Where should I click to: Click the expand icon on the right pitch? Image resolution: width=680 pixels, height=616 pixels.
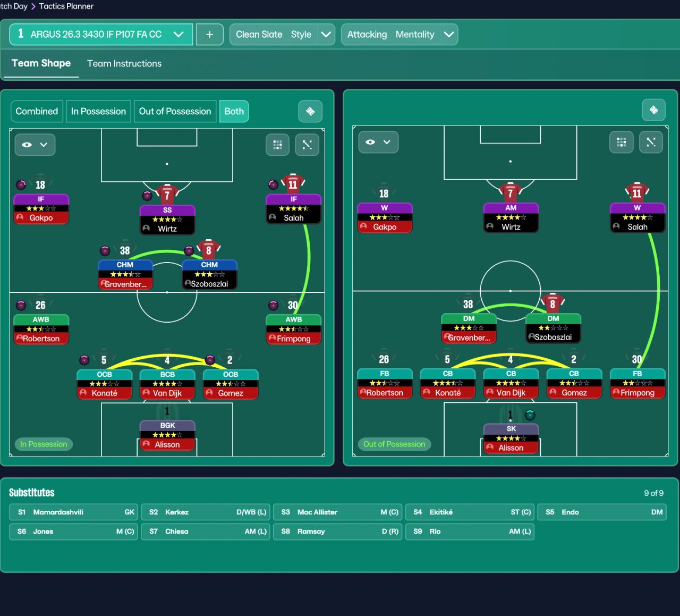tap(651, 142)
